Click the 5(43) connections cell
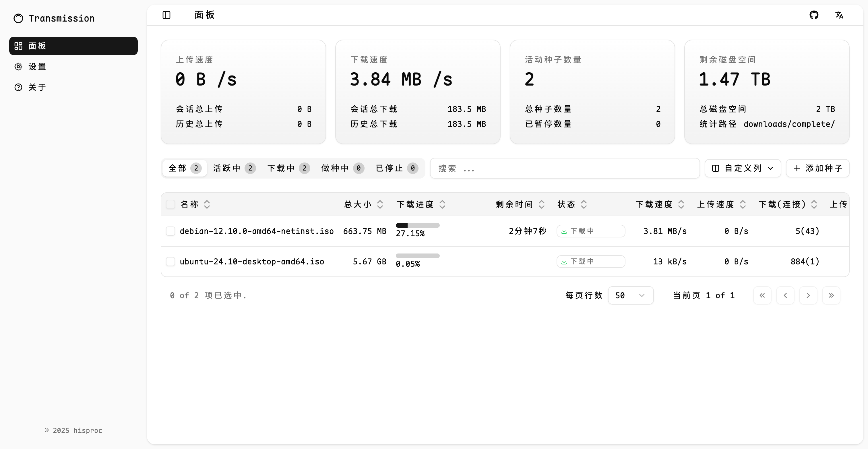This screenshot has height=449, width=868. coord(807,231)
